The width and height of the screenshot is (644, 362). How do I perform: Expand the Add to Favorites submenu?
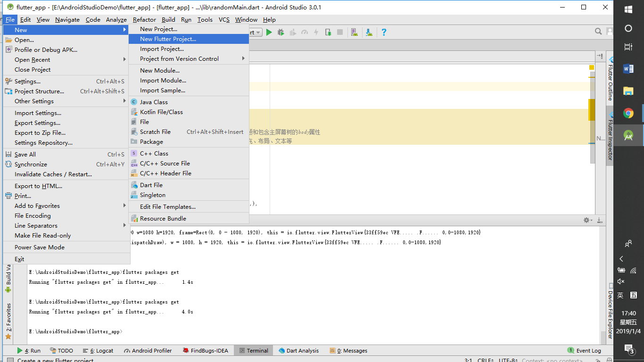[66, 206]
